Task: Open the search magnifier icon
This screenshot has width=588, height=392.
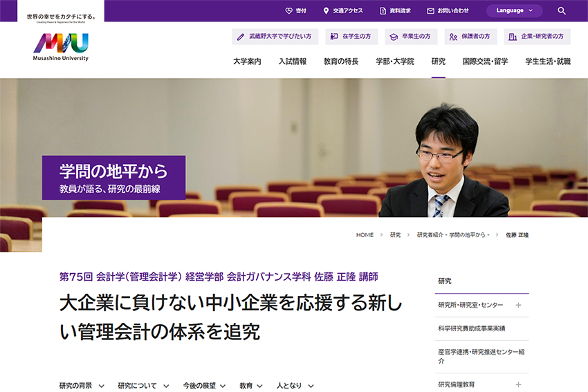Action: click(562, 11)
